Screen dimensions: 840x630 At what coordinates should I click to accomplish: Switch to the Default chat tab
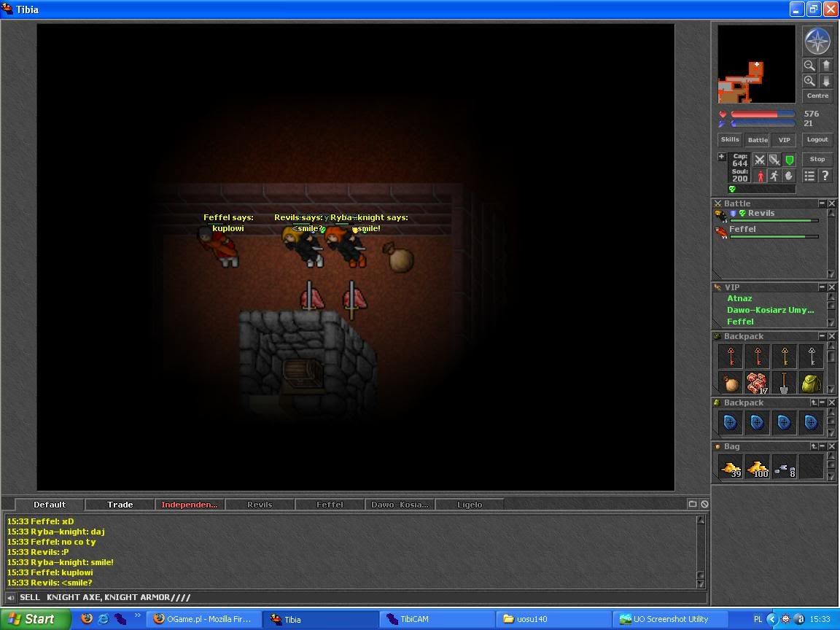click(50, 505)
